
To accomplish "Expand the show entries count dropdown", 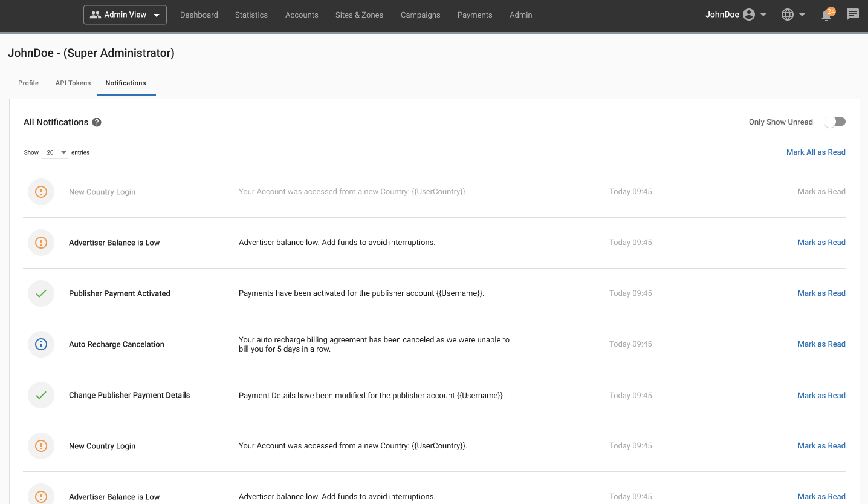I will tap(56, 152).
